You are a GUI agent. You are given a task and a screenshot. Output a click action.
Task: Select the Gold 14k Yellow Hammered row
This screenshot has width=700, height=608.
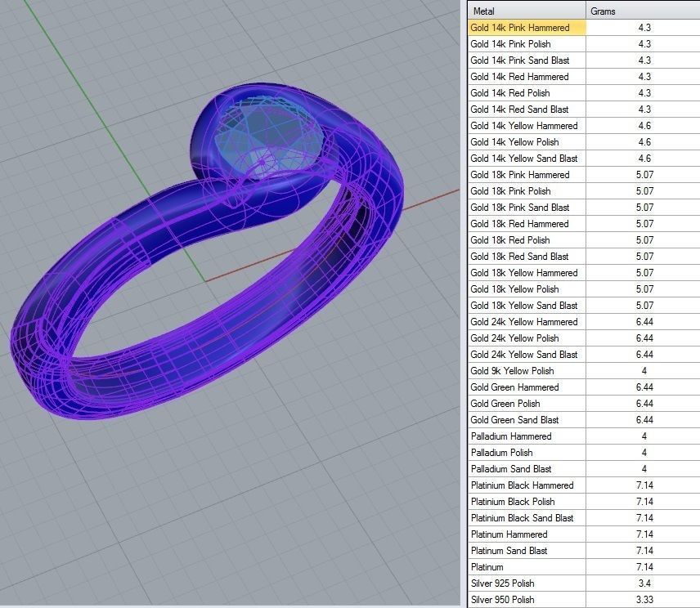coord(584,126)
